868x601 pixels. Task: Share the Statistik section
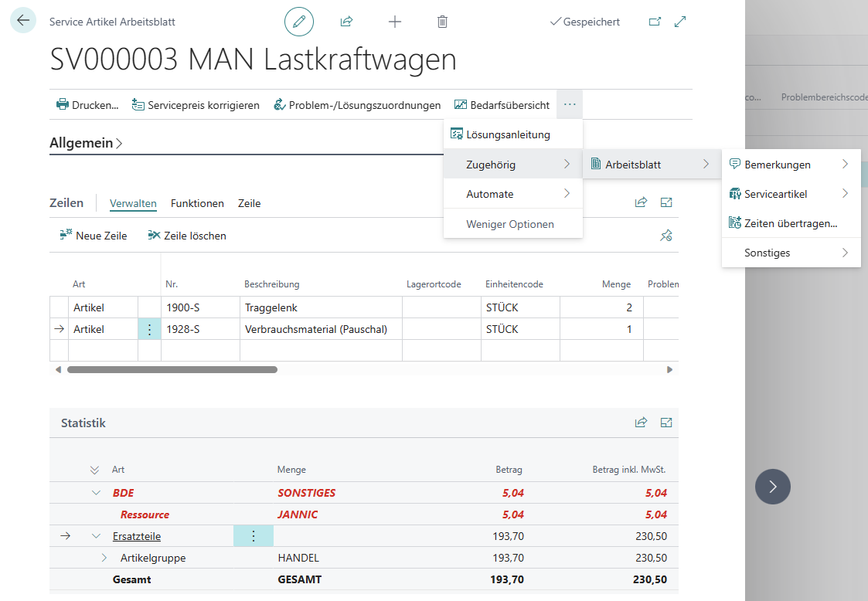point(641,423)
